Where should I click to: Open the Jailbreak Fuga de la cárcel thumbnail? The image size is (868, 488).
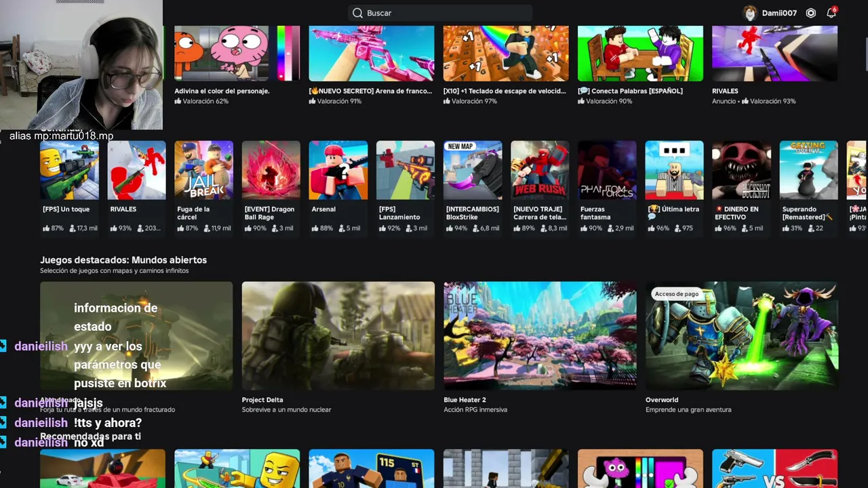pos(203,170)
